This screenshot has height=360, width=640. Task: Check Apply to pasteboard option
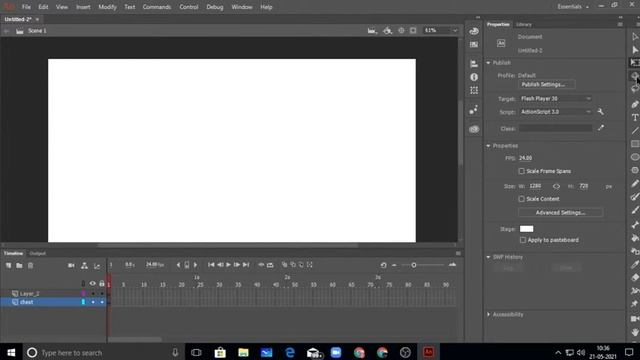pyautogui.click(x=523, y=240)
